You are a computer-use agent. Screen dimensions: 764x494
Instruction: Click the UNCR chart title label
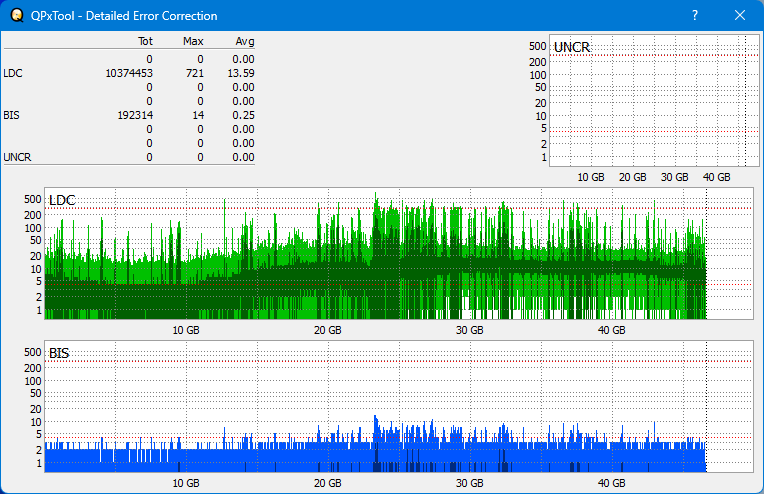click(571, 47)
